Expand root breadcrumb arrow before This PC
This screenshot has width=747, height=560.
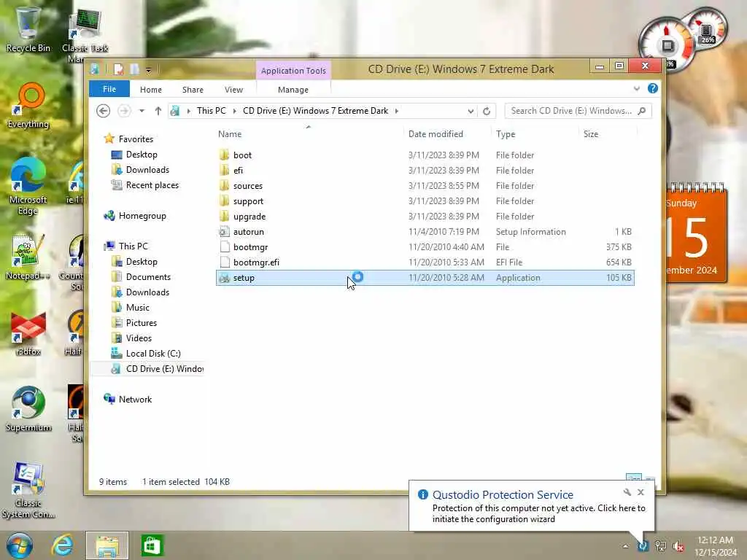(x=189, y=111)
